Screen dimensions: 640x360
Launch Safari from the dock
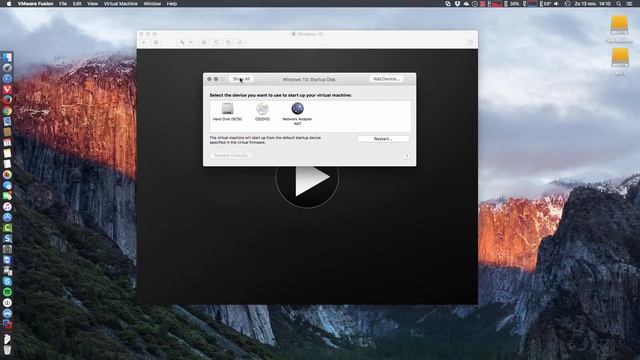pos(7,78)
